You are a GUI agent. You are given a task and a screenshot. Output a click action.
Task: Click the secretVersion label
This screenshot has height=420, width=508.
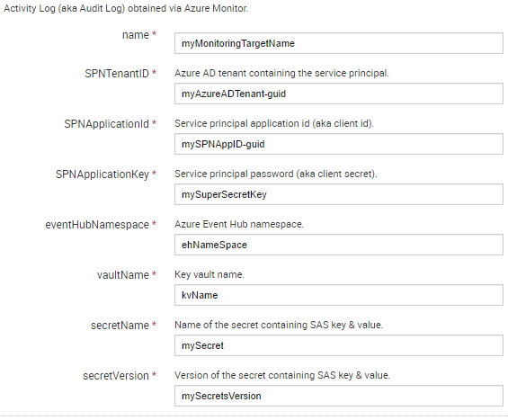[x=116, y=376]
